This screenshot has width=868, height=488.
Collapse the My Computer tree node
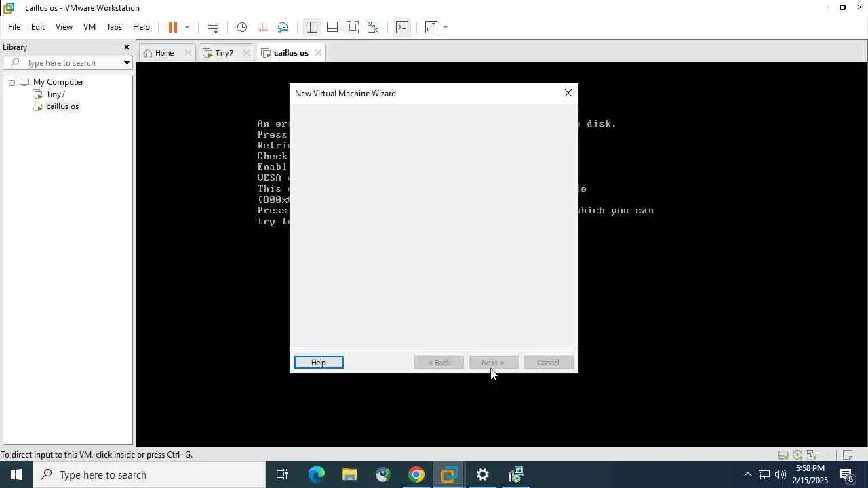[12, 83]
